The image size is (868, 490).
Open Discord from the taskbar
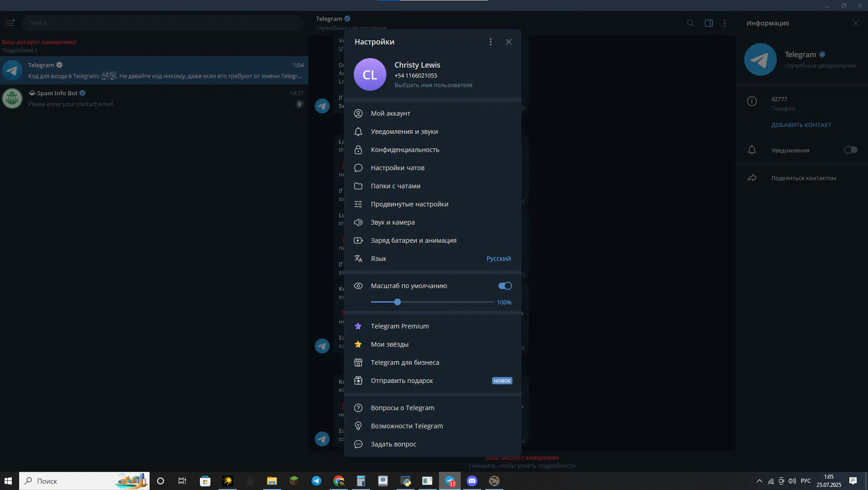(472, 481)
